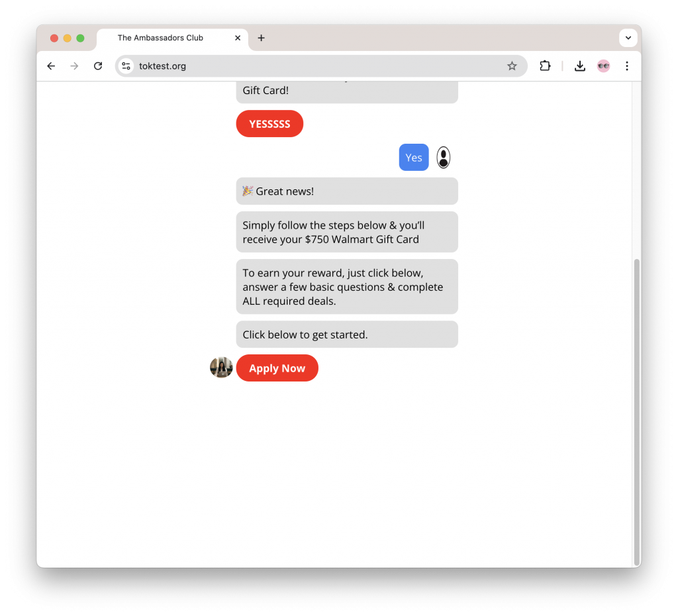
Task: Open site information icon in address bar
Action: (x=126, y=66)
